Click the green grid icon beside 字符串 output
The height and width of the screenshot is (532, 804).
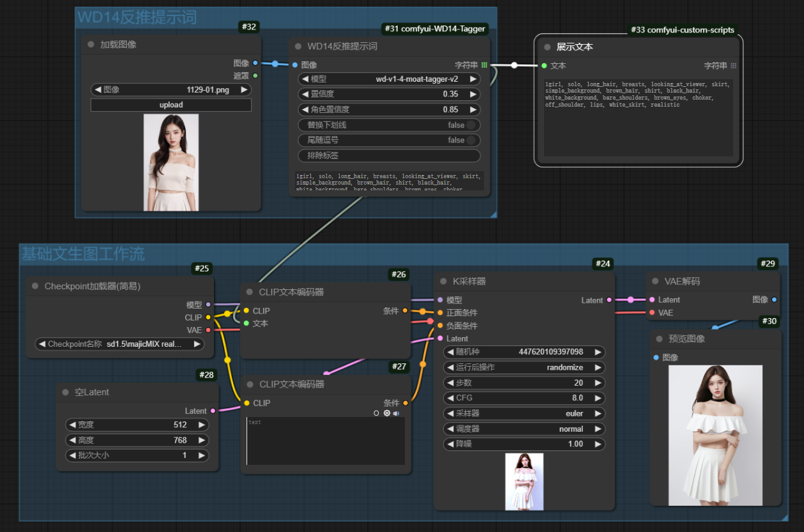point(484,64)
